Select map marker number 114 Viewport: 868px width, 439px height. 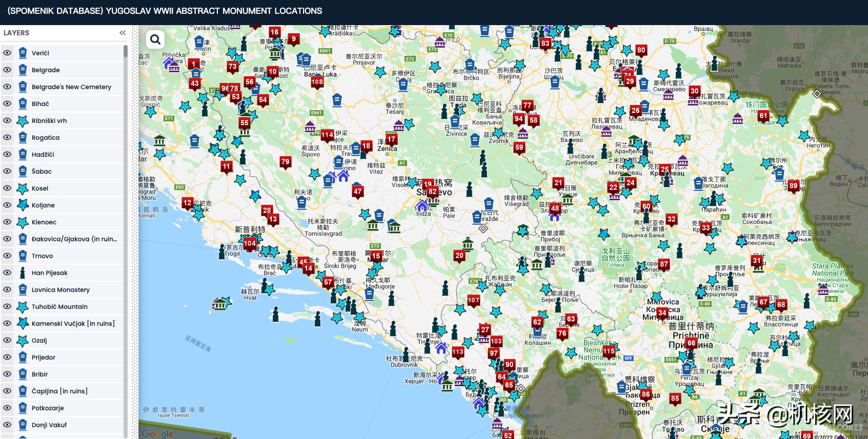coord(327,136)
